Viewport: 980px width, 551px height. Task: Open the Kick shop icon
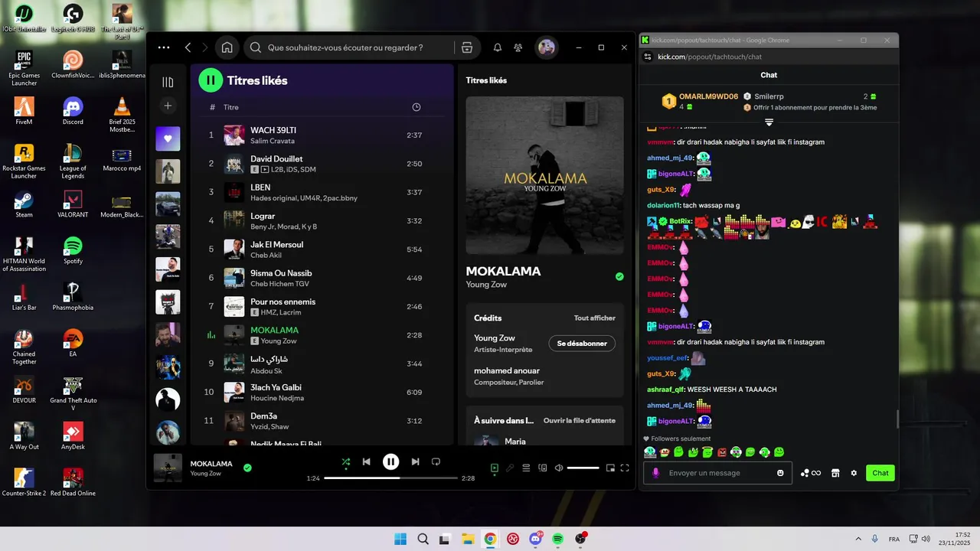click(x=835, y=473)
